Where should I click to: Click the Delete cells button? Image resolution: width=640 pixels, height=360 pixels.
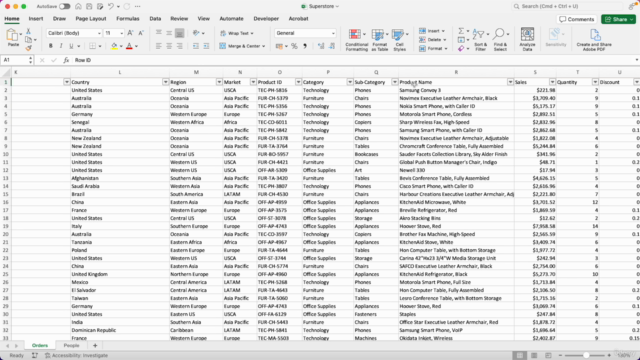(x=433, y=40)
